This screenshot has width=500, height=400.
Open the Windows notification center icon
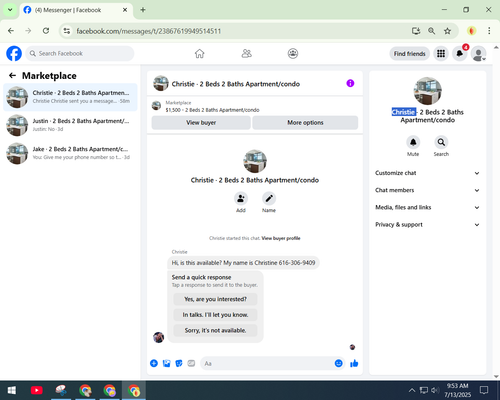[484, 390]
